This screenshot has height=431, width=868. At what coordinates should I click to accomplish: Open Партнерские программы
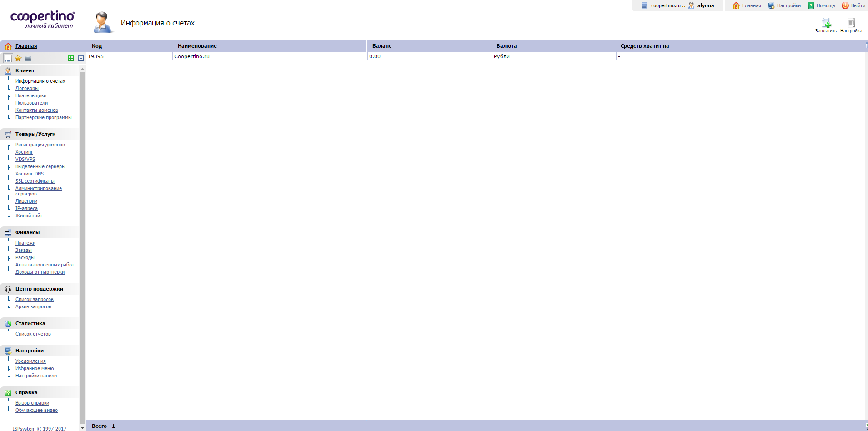(44, 117)
